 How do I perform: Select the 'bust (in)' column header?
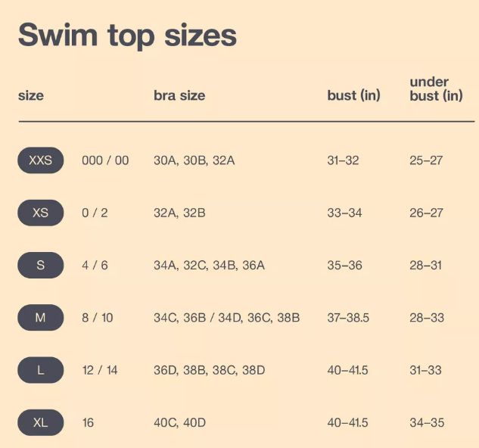point(353,96)
